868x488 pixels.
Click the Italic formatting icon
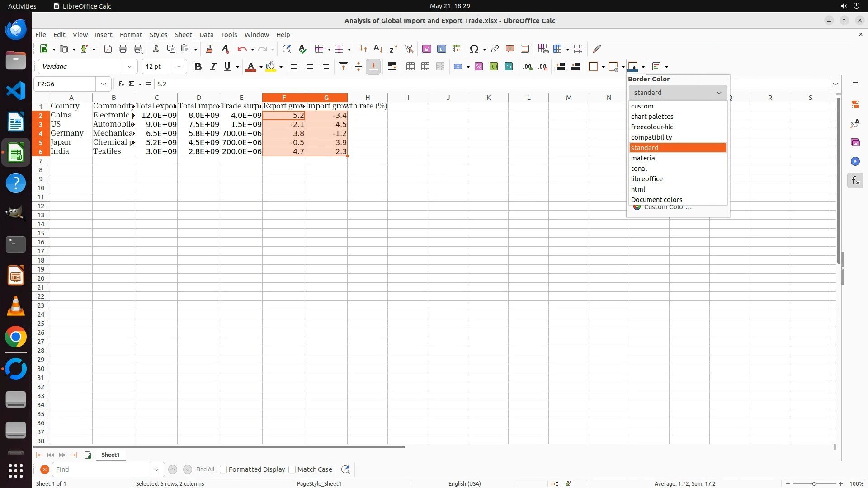click(213, 67)
